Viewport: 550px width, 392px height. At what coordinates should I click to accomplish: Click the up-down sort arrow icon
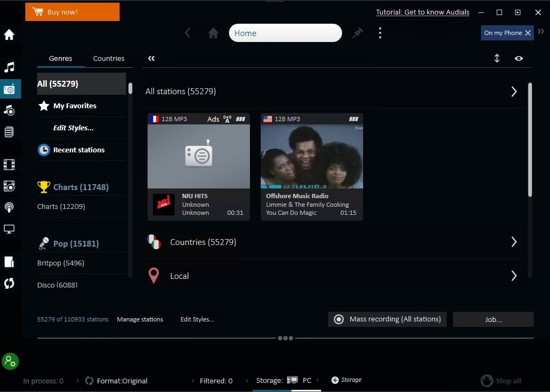pyautogui.click(x=497, y=58)
